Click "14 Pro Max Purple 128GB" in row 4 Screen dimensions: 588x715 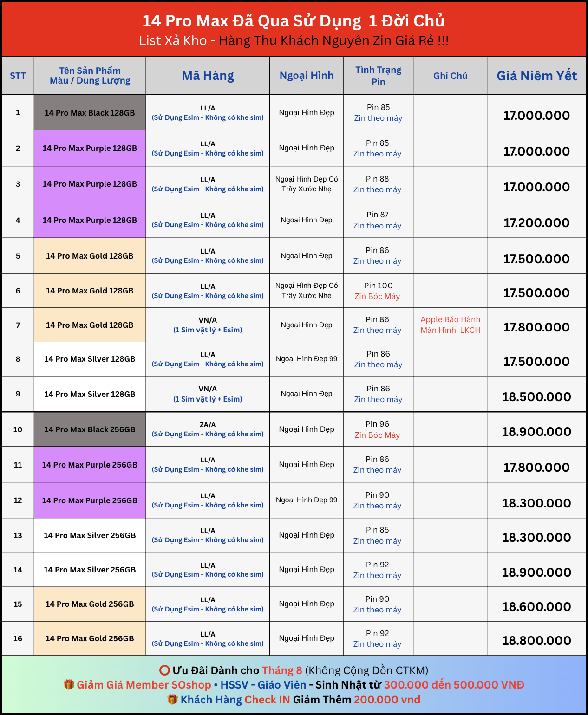click(90, 220)
